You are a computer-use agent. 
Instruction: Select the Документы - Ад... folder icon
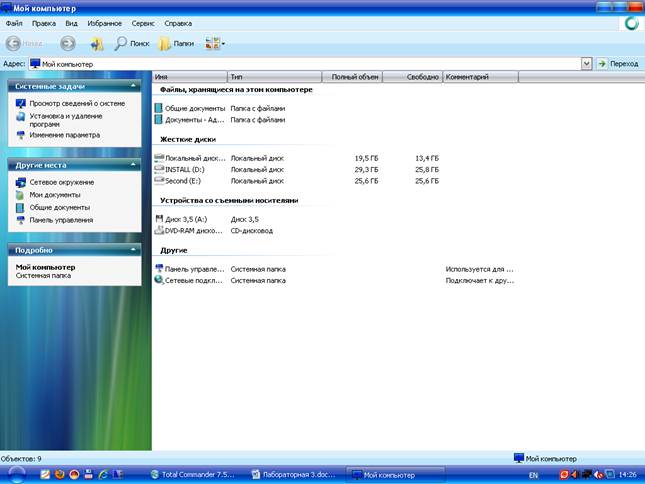159,120
